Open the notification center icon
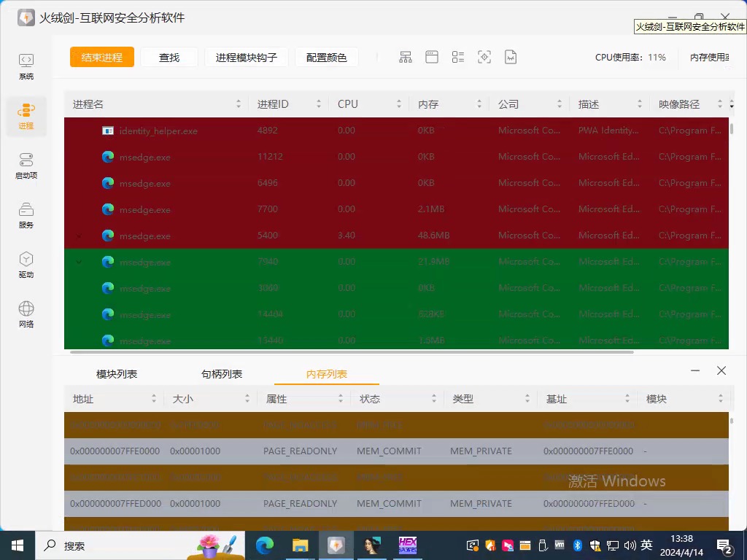The width and height of the screenshot is (747, 560). 724,547
